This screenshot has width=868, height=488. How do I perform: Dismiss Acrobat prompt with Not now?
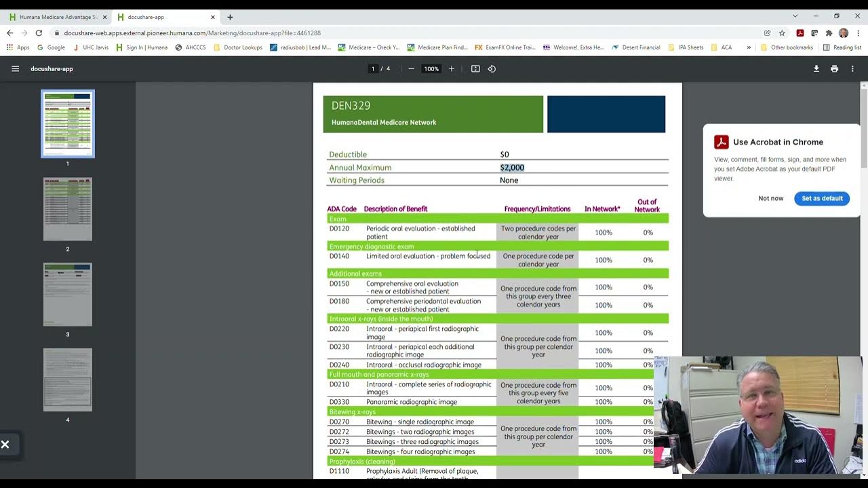click(x=771, y=198)
